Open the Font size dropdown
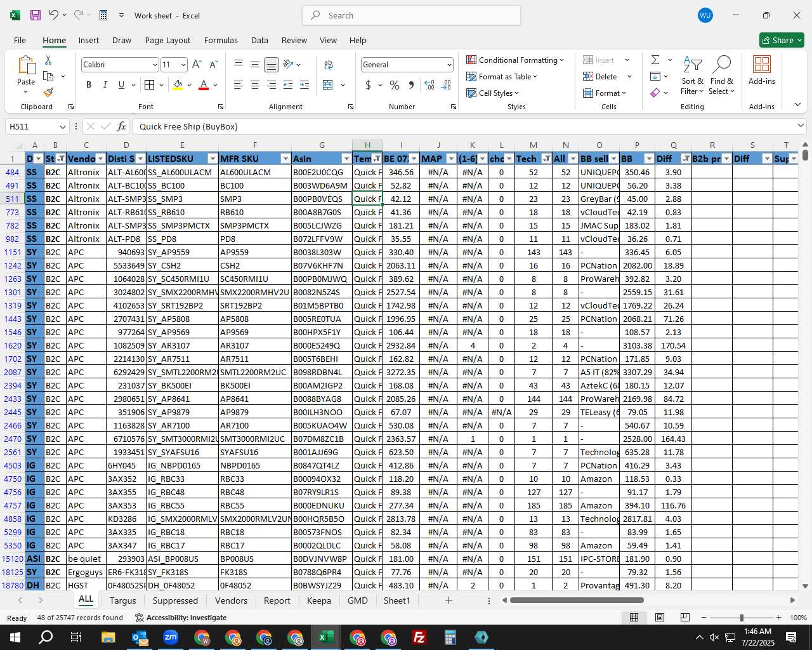 click(183, 65)
